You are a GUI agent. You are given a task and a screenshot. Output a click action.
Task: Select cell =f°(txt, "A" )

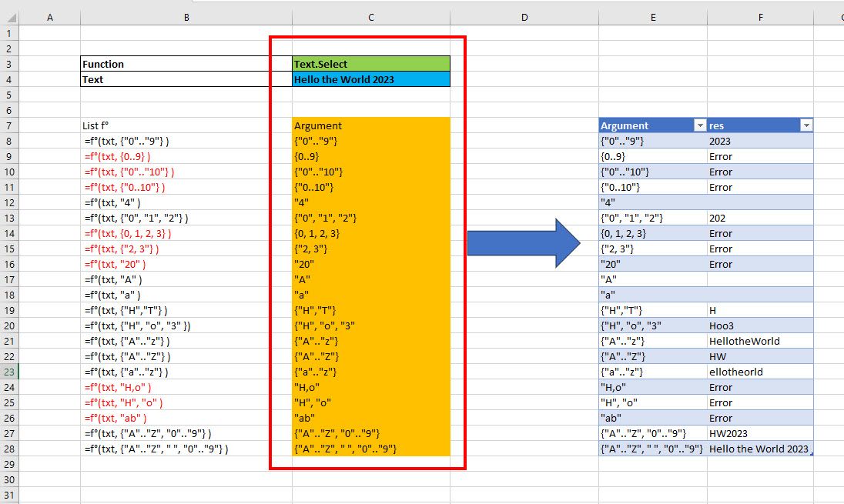coord(186,280)
